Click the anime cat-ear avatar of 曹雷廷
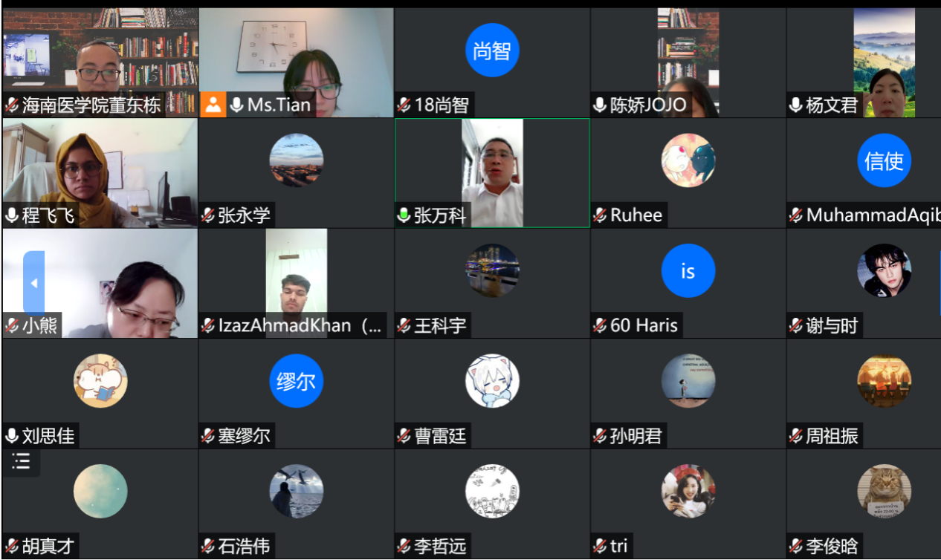941x560 pixels. [x=492, y=381]
